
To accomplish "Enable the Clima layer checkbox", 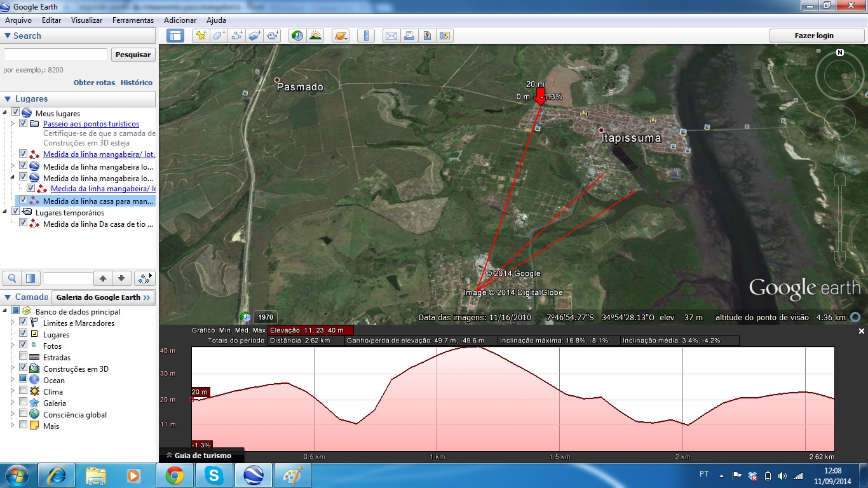I will 24,391.
